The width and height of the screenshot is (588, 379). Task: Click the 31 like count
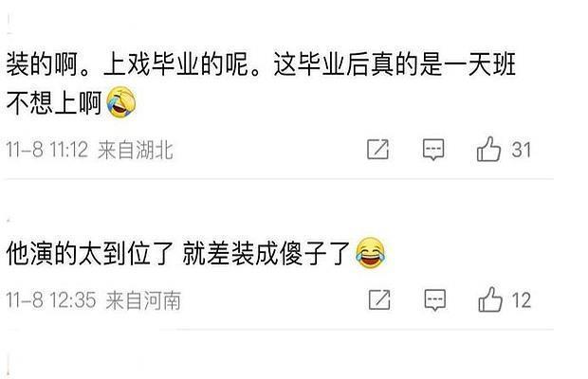[522, 150]
